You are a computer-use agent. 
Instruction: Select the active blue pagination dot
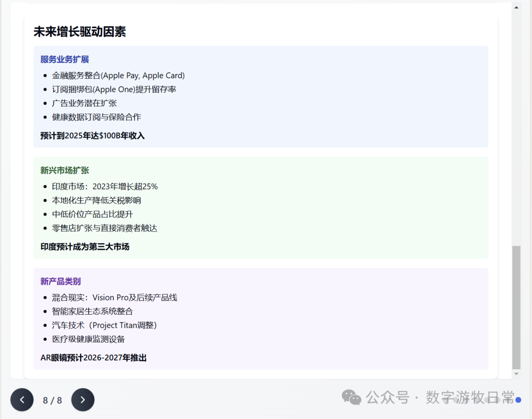pyautogui.click(x=518, y=400)
